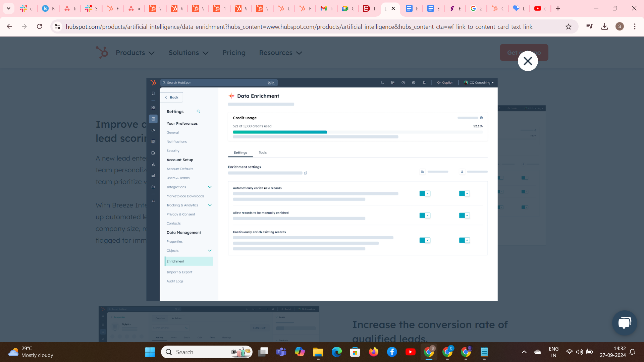Expand the Resources dropdown menu
This screenshot has height=362, width=644.
coord(281,53)
